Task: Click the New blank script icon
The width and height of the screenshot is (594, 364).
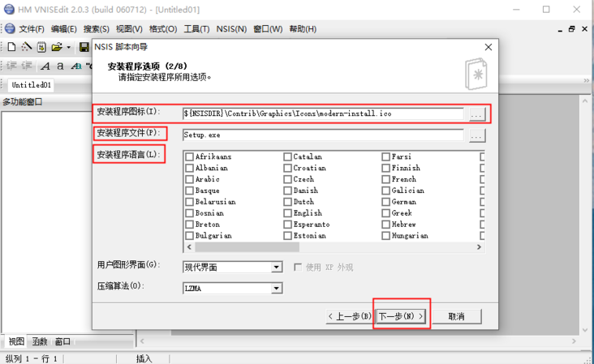Action: click(x=11, y=47)
